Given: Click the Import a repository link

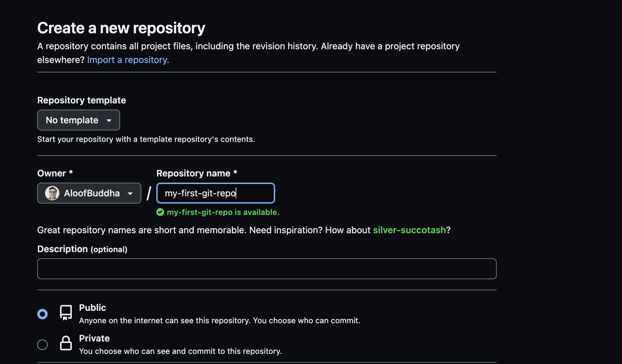Looking at the screenshot, I should pyautogui.click(x=128, y=60).
